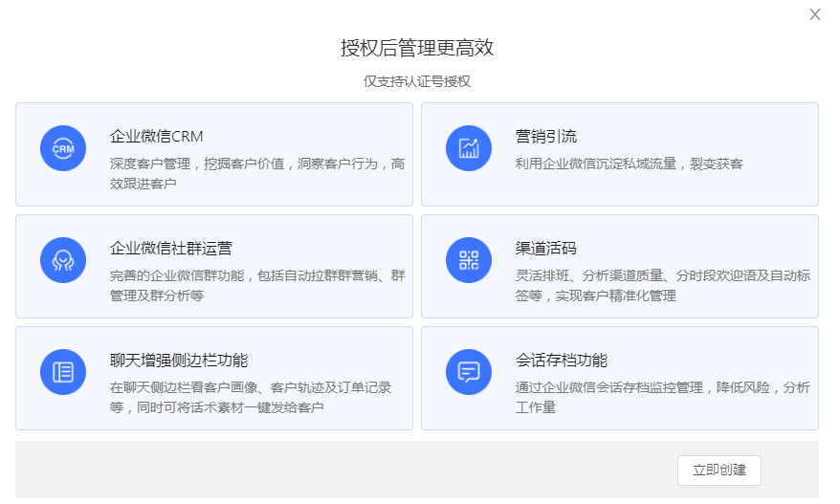The height and width of the screenshot is (504, 840).
Task: Select the 渠道活码 title
Action: pos(546,249)
